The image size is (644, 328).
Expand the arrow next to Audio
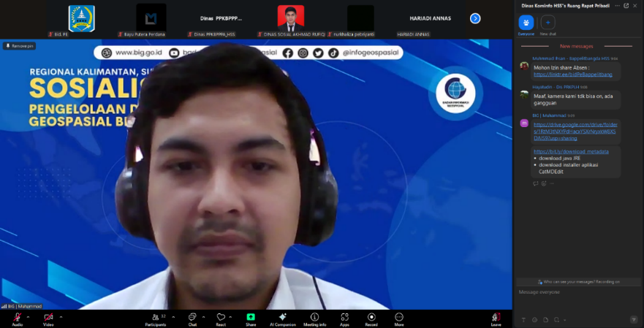[29, 316]
